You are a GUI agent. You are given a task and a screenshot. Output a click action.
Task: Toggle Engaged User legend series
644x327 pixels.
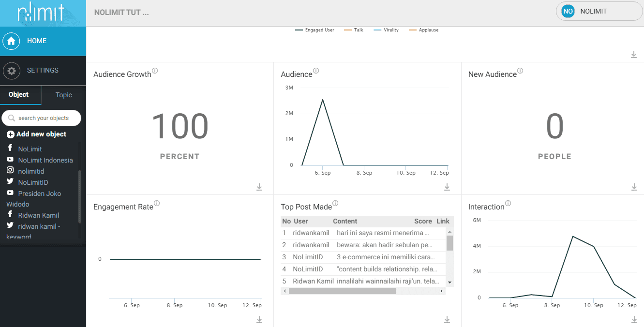(x=315, y=30)
